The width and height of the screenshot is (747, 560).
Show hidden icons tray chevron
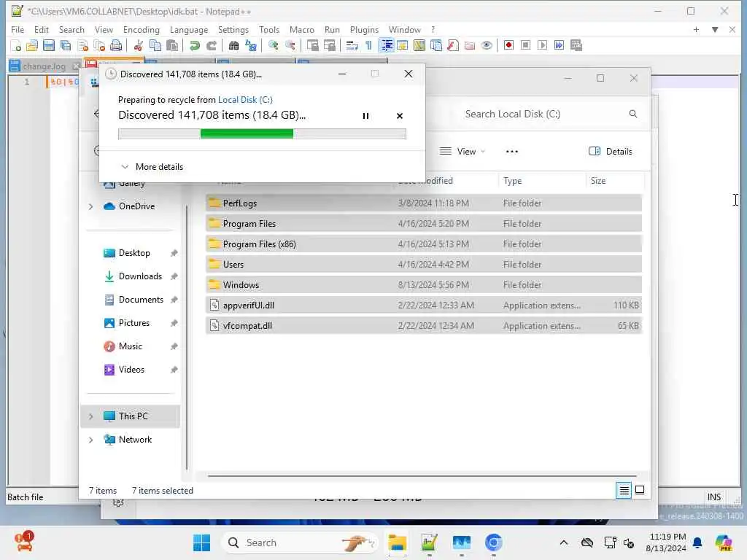564,542
